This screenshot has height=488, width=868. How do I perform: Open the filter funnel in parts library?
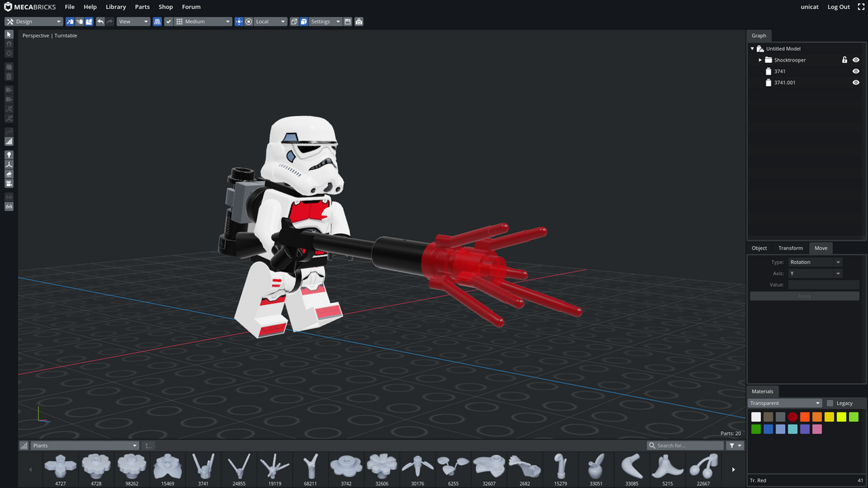point(735,445)
